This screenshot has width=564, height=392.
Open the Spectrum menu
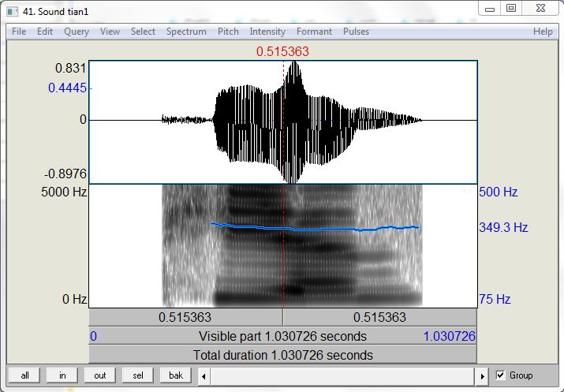pos(186,32)
